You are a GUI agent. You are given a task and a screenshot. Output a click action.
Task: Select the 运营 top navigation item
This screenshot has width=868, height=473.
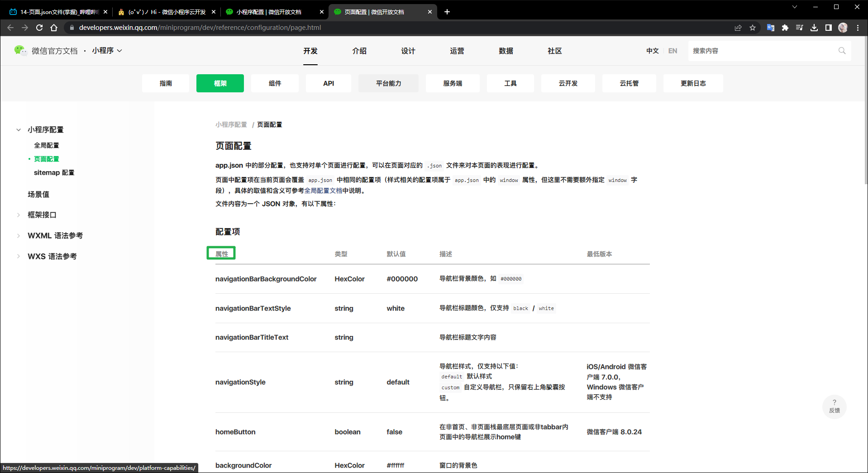pyautogui.click(x=457, y=51)
